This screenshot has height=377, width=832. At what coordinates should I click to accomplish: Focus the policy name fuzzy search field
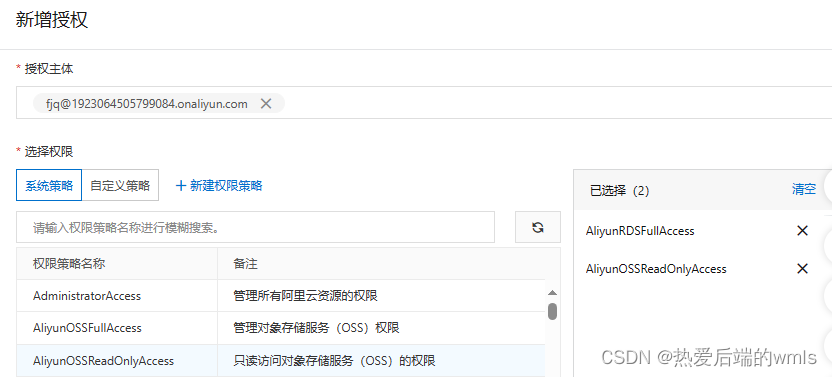(x=255, y=227)
